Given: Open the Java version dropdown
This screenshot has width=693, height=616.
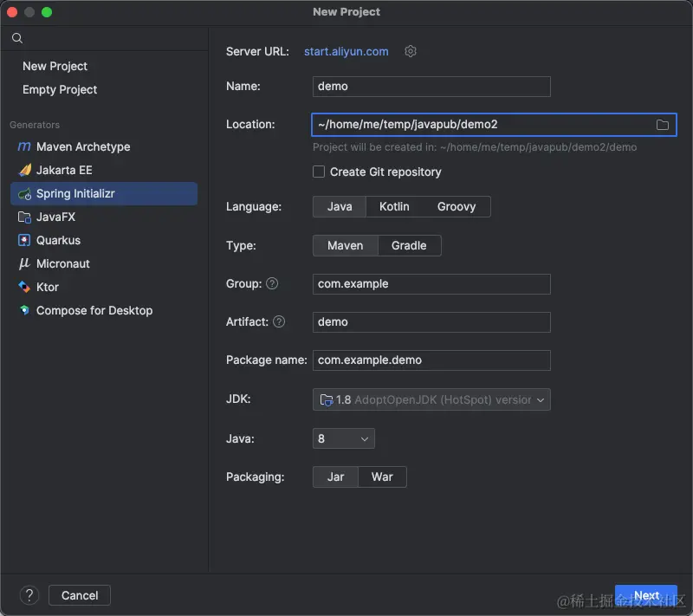Looking at the screenshot, I should pyautogui.click(x=343, y=438).
